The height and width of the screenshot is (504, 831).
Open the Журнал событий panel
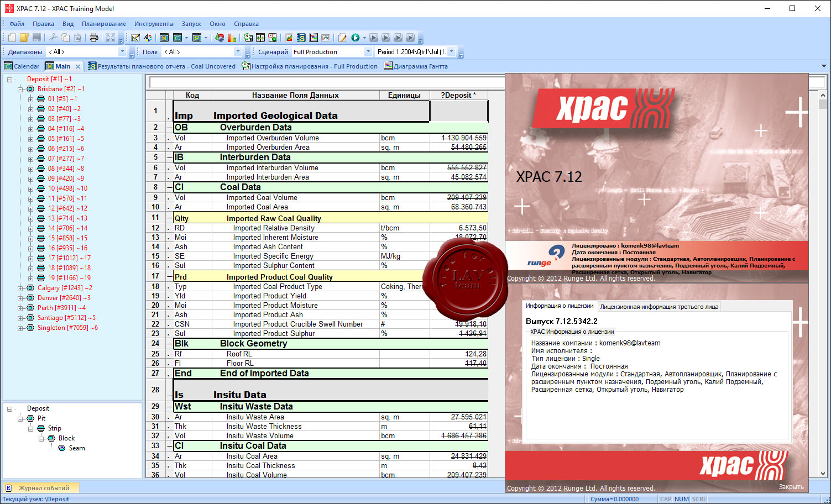(40, 488)
